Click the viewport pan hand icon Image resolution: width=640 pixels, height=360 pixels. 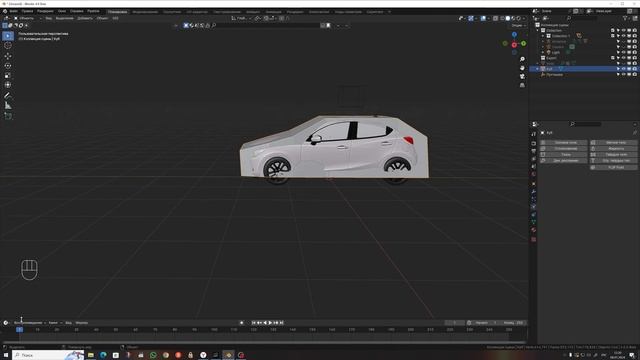522,68
